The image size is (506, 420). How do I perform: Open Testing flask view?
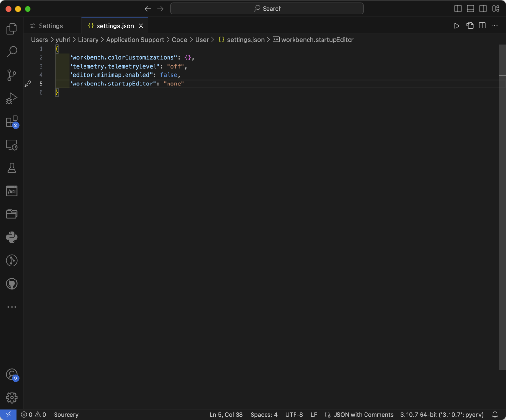coord(12,168)
